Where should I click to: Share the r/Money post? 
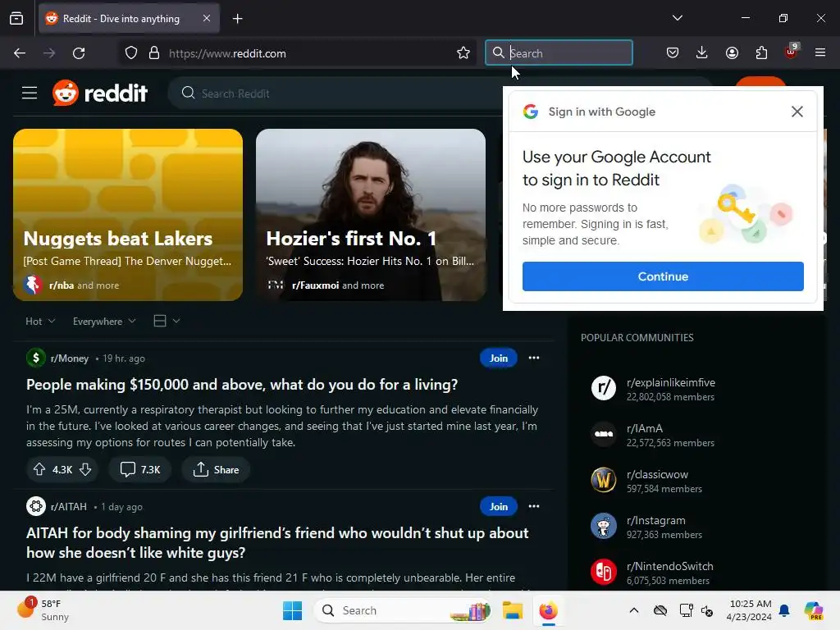[x=216, y=470]
